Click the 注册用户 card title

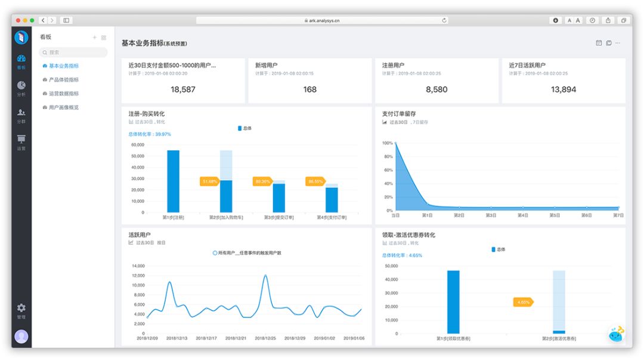tap(393, 66)
